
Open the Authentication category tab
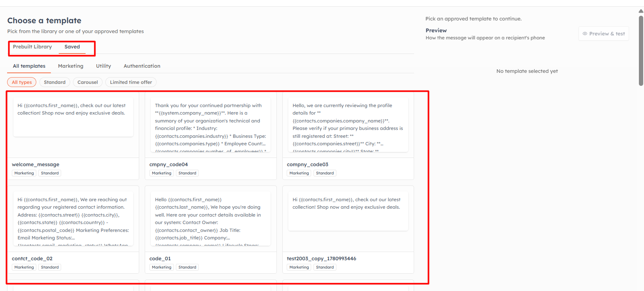142,66
